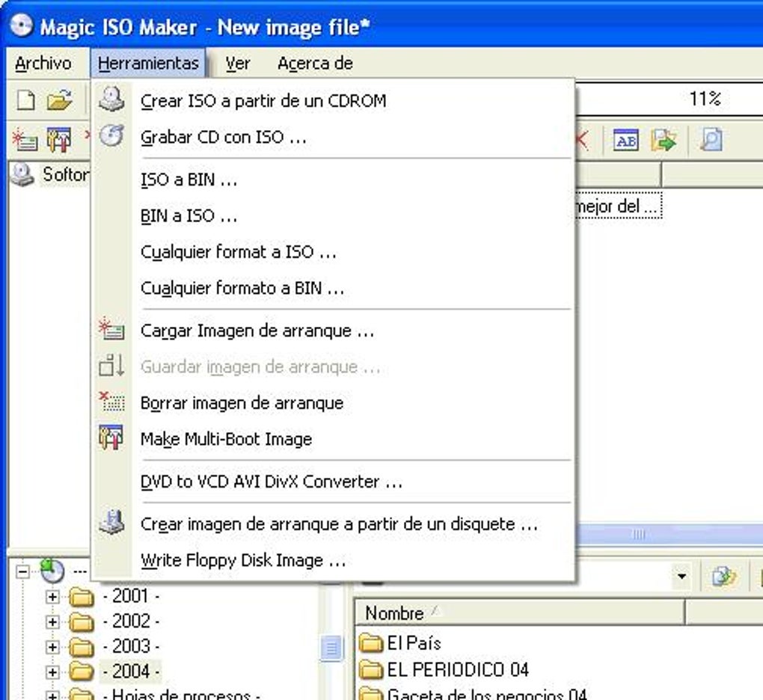
Task: Close the Herramientas menu
Action: (x=148, y=64)
